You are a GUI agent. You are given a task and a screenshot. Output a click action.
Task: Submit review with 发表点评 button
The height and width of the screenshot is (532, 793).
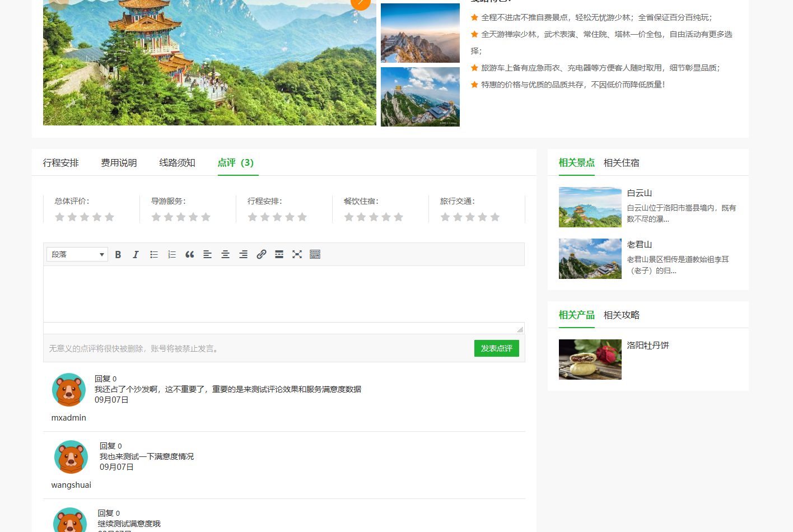click(x=497, y=348)
